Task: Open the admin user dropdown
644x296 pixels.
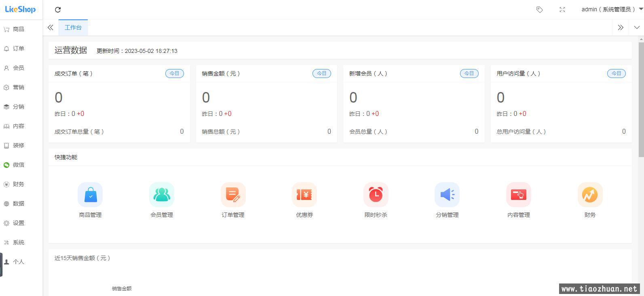Action: pyautogui.click(x=612, y=9)
